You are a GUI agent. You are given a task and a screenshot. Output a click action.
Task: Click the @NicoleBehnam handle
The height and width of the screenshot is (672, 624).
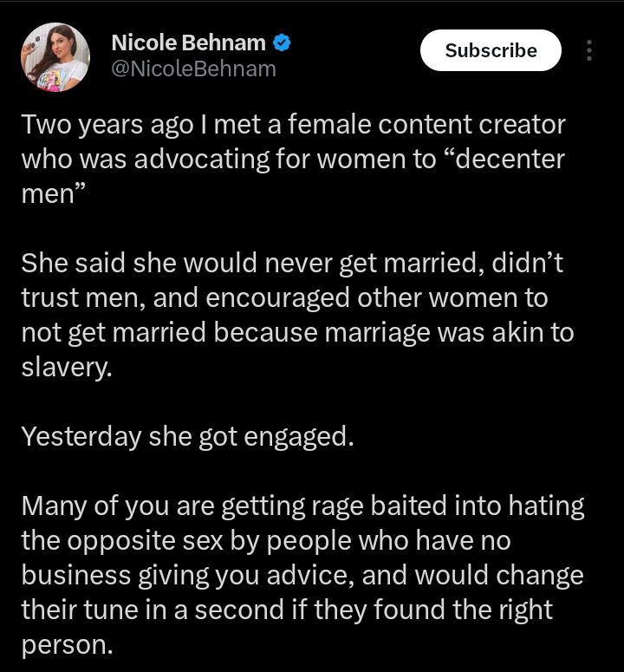[x=193, y=68]
